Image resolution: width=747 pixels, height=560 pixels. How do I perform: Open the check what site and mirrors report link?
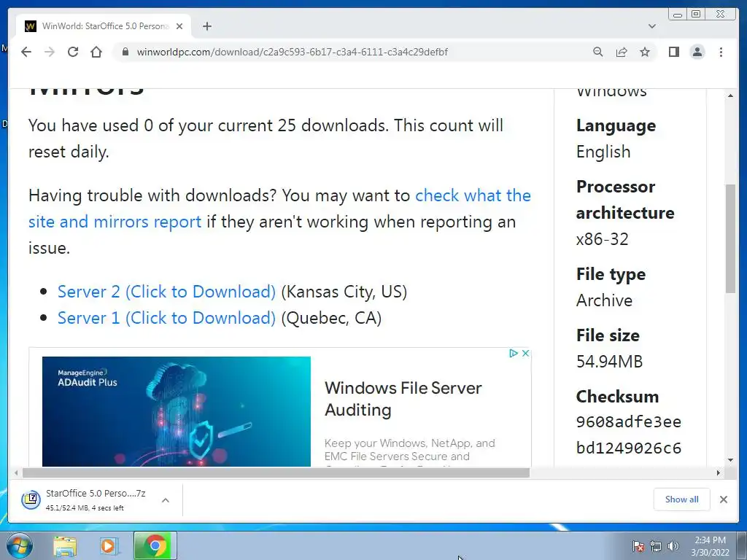tap(279, 209)
